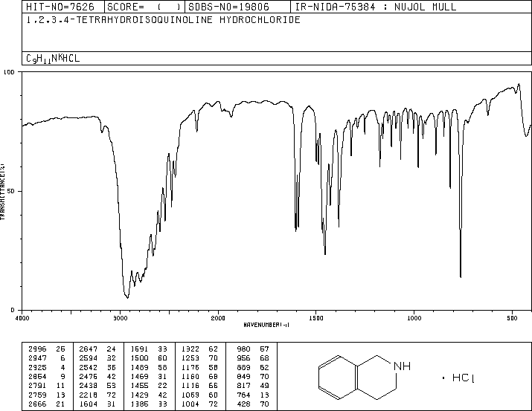The width and height of the screenshot is (532, 411).
Task: Choose the 1116 table value
Action: coord(190,386)
